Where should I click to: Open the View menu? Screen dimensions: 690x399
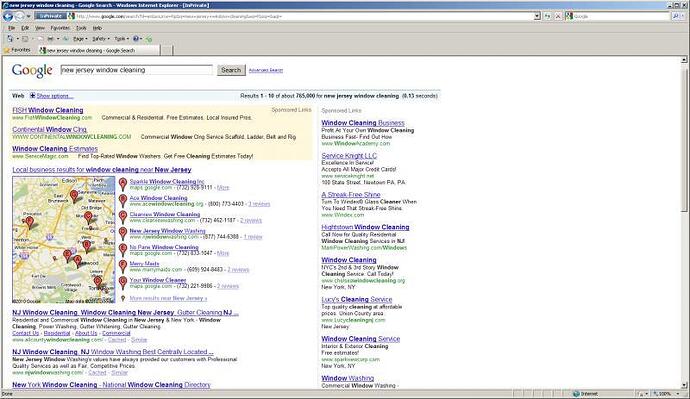pyautogui.click(x=40, y=28)
